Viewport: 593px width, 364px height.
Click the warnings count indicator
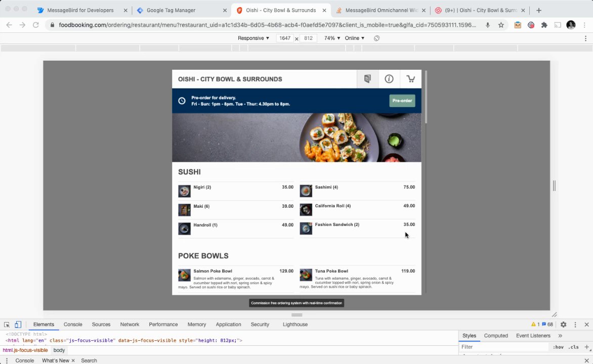pos(535,324)
